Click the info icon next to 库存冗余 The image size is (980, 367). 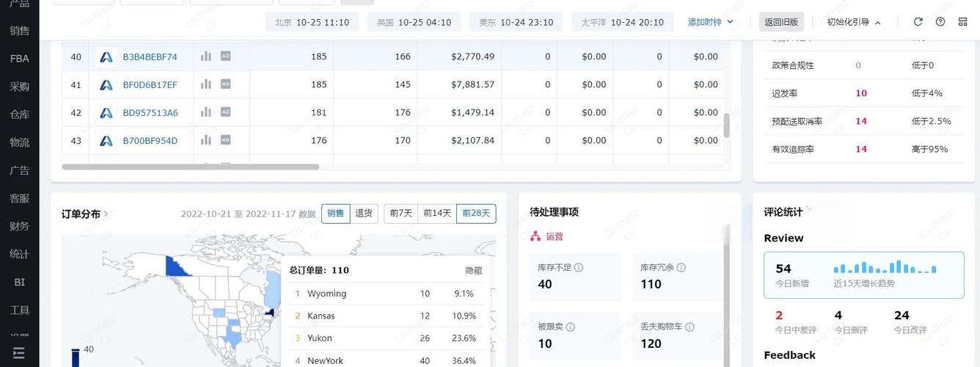point(681,268)
